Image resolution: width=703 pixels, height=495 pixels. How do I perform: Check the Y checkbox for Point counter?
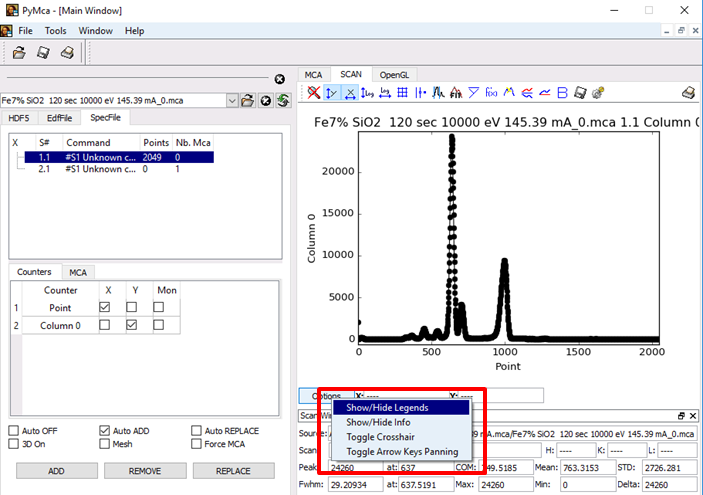coord(131,307)
